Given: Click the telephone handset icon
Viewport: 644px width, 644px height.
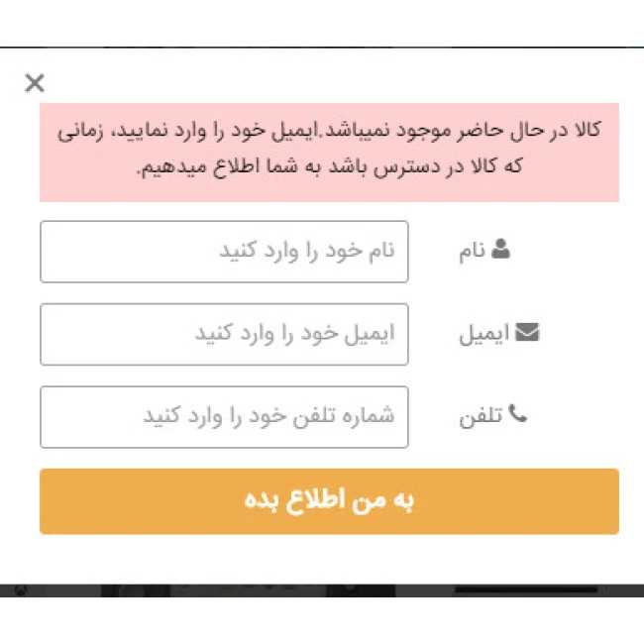Looking at the screenshot, I should [x=517, y=415].
